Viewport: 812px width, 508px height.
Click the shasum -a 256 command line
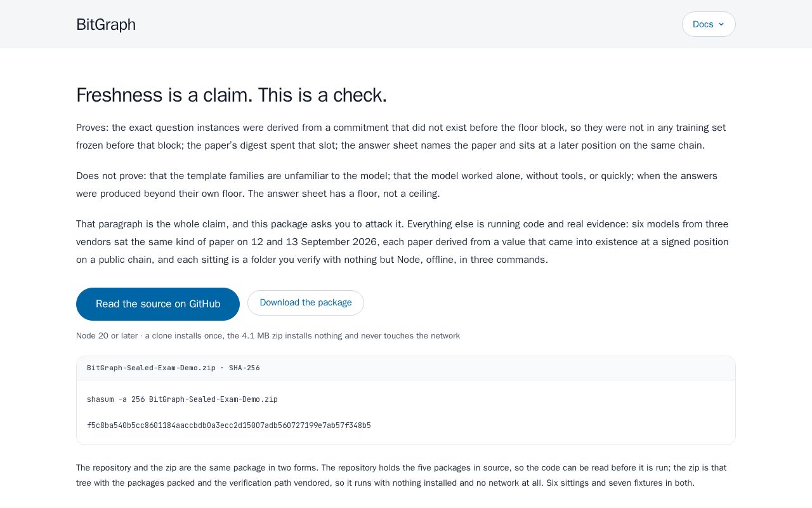click(182, 399)
